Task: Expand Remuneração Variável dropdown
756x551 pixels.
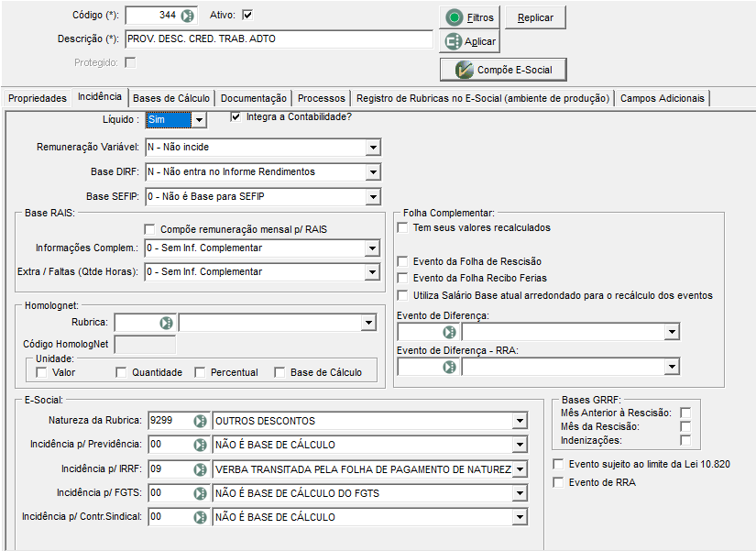Action: pos(373,148)
